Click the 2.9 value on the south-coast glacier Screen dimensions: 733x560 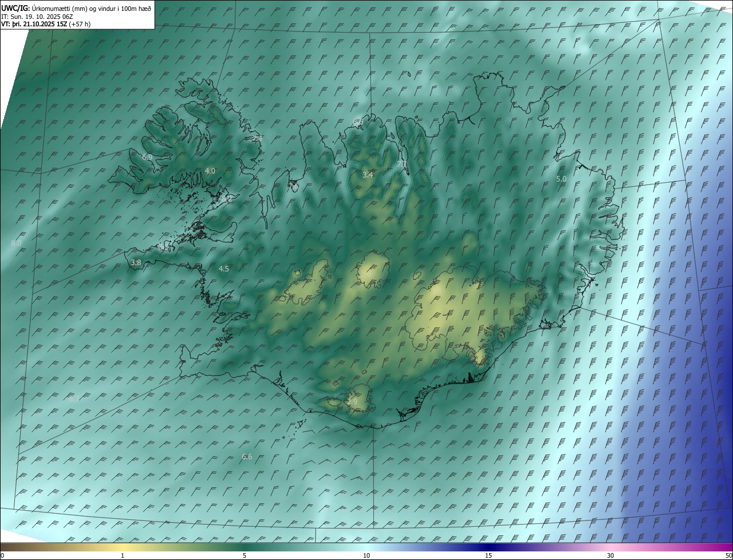(352, 402)
